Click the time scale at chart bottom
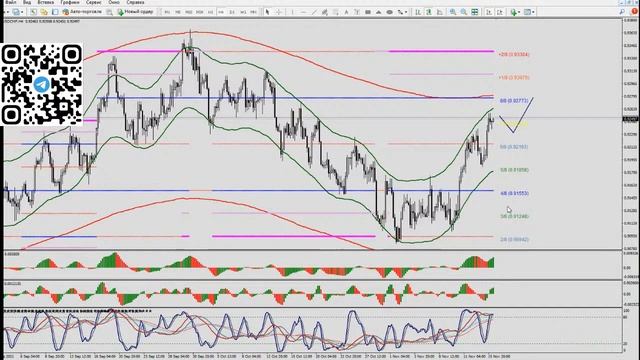The image size is (640, 360). coord(313,356)
